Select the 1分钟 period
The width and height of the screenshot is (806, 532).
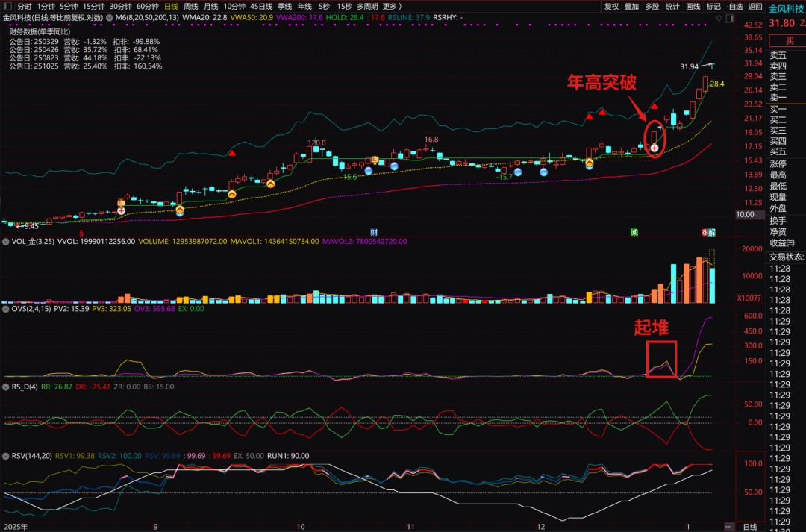(x=46, y=6)
